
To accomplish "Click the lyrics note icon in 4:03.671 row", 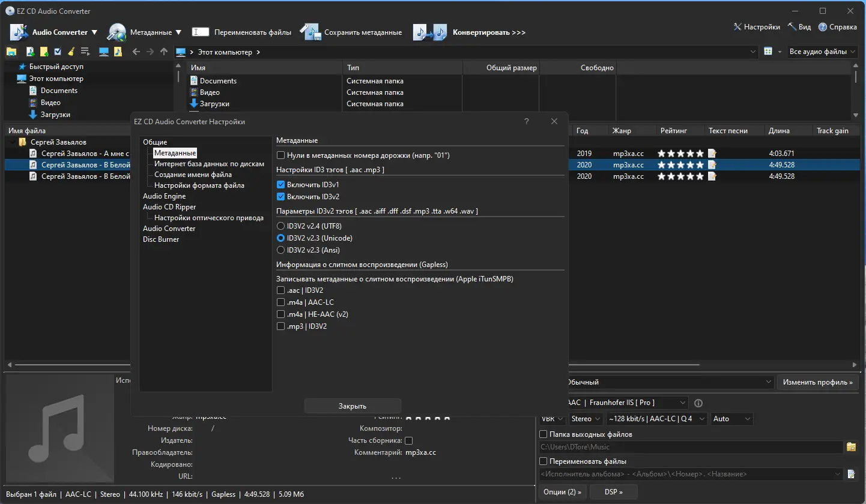I will pyautogui.click(x=712, y=153).
